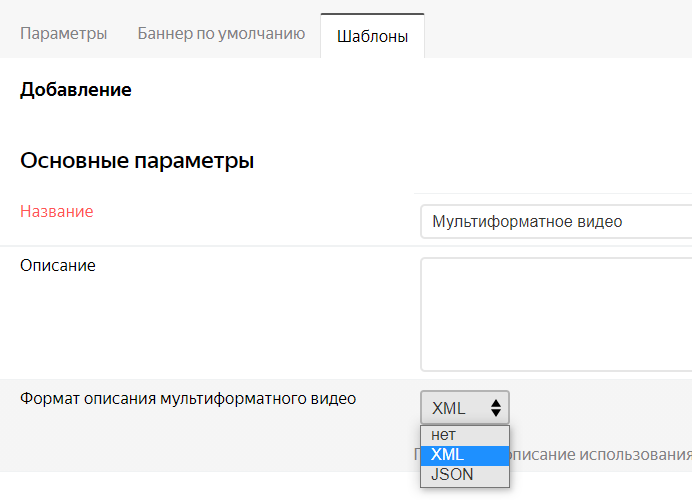The width and height of the screenshot is (692, 500).
Task: Click the 'Мультиформатное видео' text in name field
Action: click(x=527, y=221)
